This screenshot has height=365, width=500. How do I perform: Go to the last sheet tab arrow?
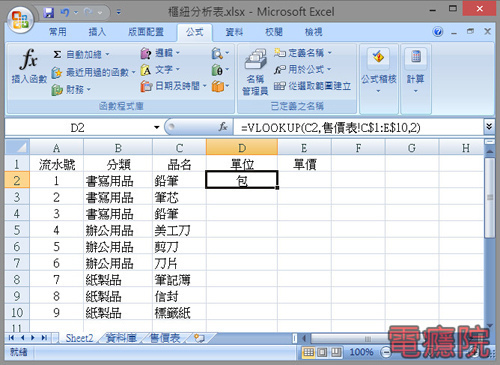point(44,338)
